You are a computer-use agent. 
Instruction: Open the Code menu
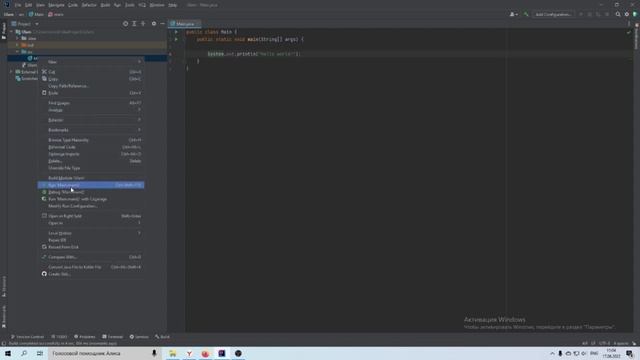73,5
